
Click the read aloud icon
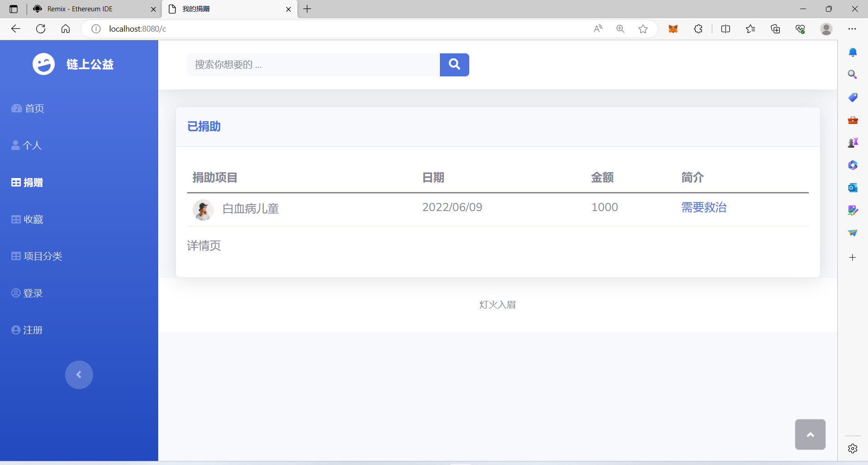tap(598, 29)
